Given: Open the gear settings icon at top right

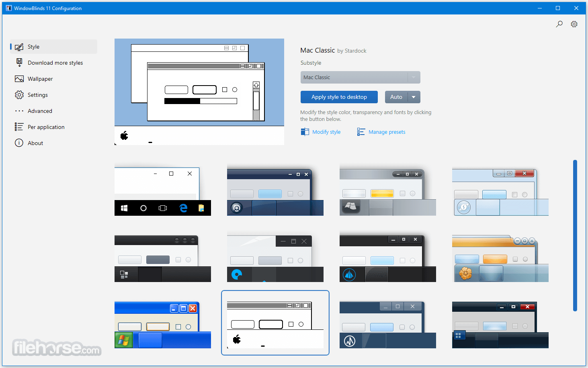Looking at the screenshot, I should (574, 24).
